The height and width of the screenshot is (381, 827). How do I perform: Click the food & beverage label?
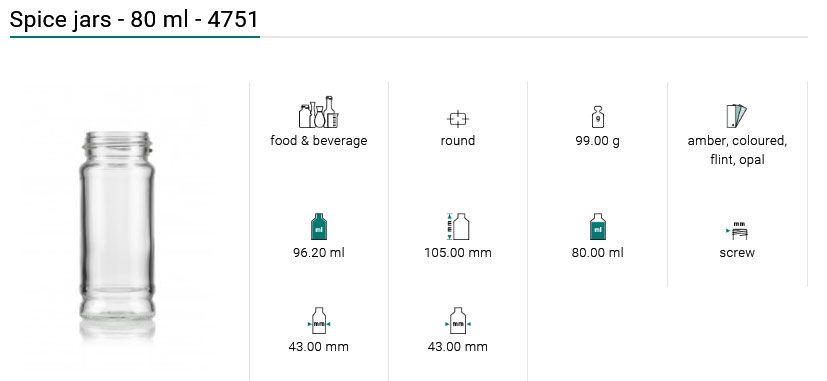pos(319,141)
